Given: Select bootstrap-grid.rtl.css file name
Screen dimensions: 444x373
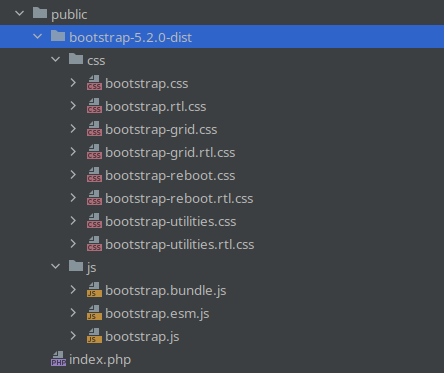Looking at the screenshot, I should pos(170,152).
